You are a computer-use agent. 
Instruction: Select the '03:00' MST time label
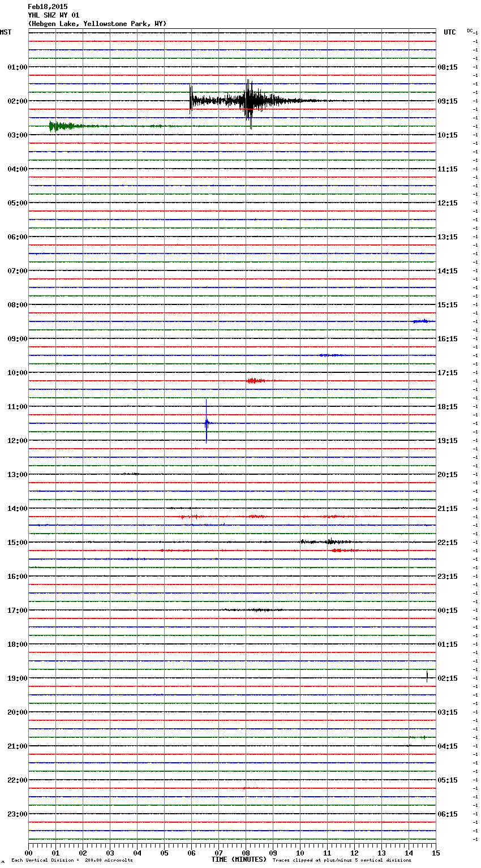coord(18,135)
